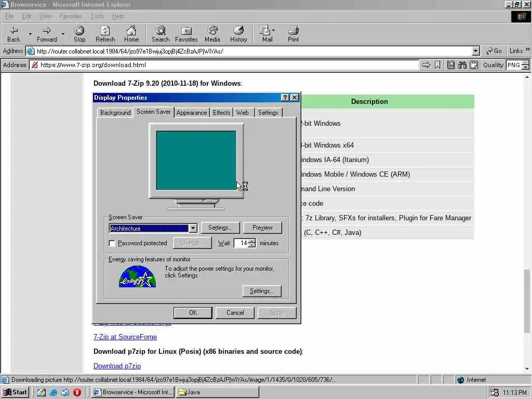This screenshot has height=399, width=532.
Task: Click the Browservice bookmarks book icon
Action: [450, 65]
